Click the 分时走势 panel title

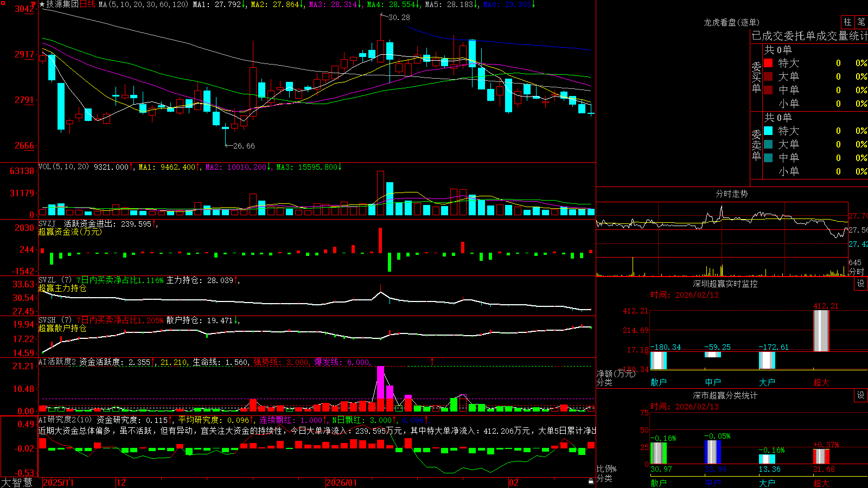click(x=731, y=194)
